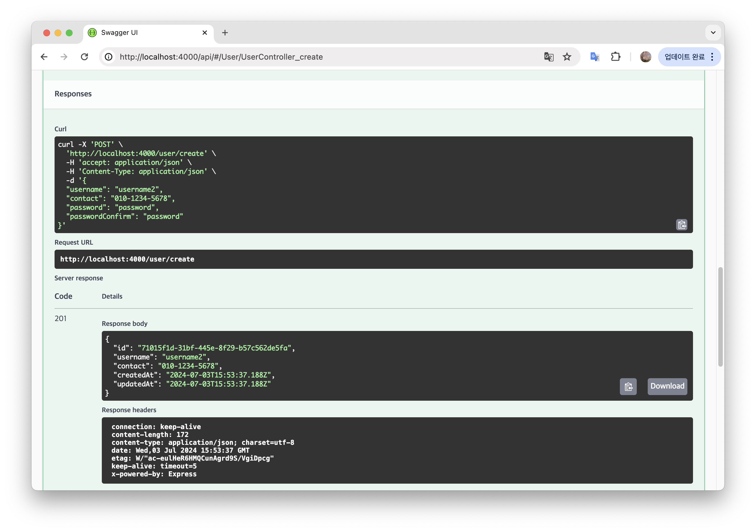Click the content-length: 172 header line

[x=150, y=434]
